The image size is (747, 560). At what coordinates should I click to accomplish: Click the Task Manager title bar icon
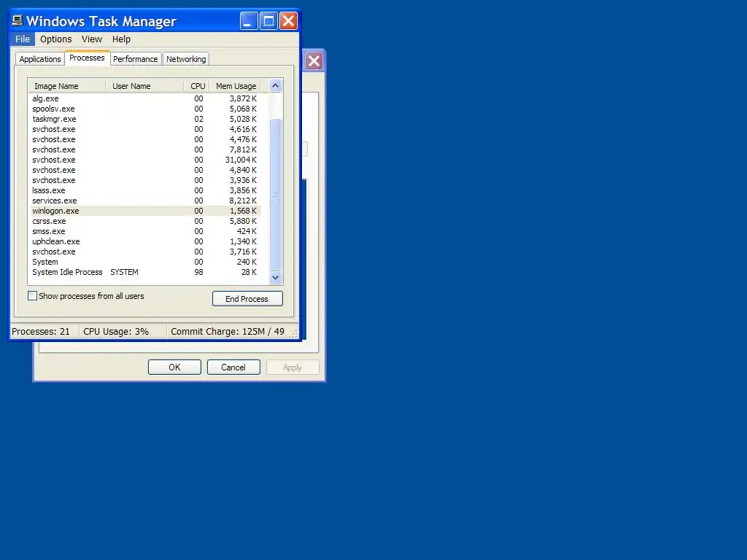(x=18, y=20)
